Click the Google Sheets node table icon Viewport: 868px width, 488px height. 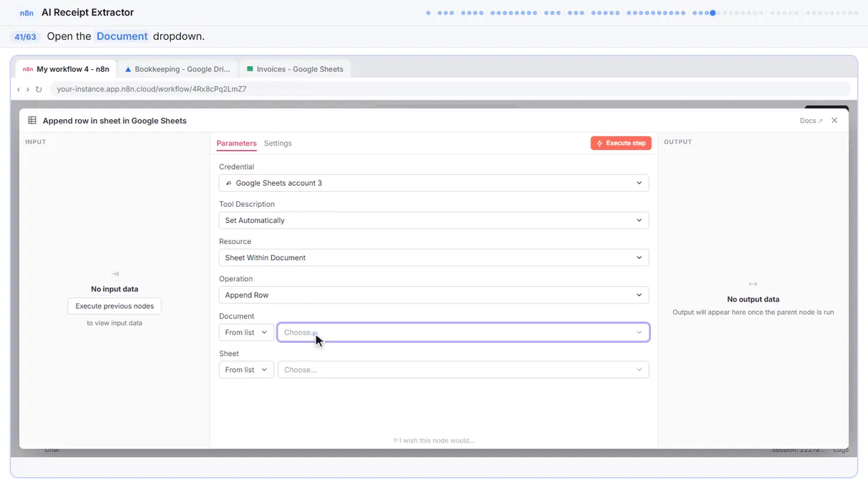(x=32, y=121)
